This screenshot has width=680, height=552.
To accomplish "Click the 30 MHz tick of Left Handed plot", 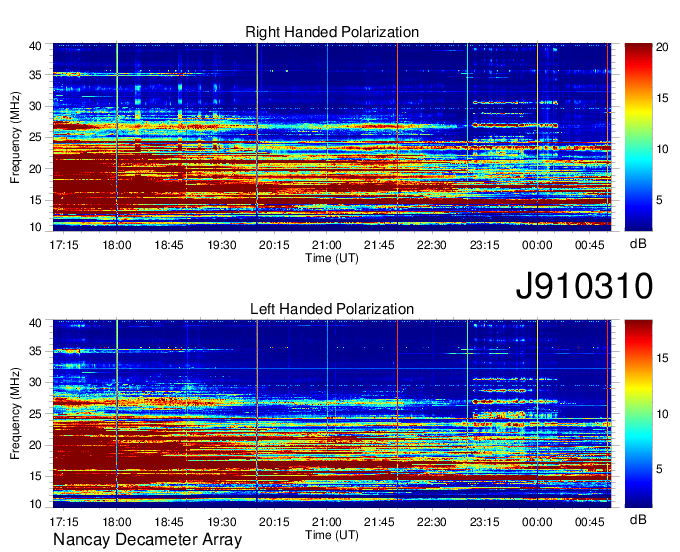I will click(x=35, y=382).
